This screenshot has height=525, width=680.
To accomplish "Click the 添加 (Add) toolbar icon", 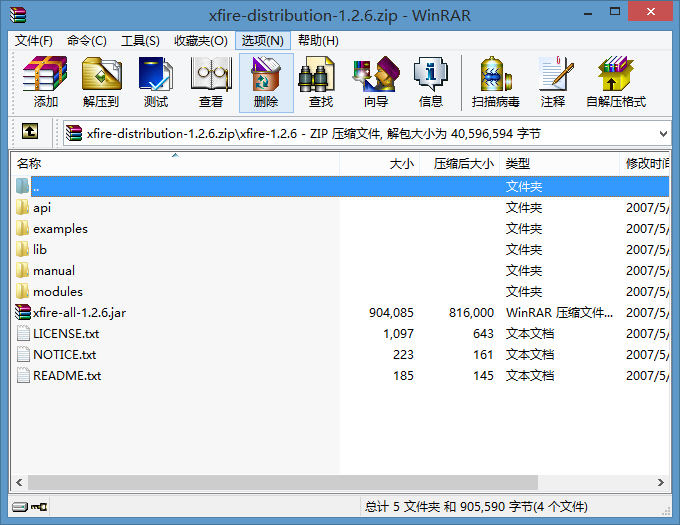I will (x=45, y=82).
